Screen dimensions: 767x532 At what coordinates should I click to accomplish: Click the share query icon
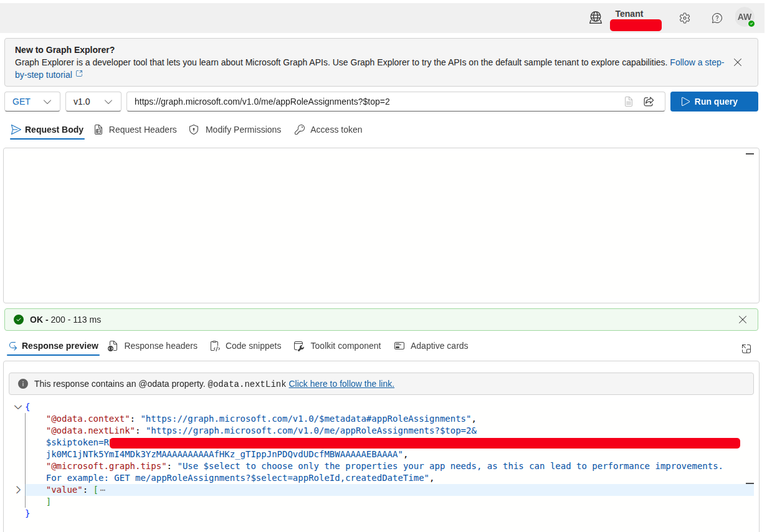click(649, 102)
